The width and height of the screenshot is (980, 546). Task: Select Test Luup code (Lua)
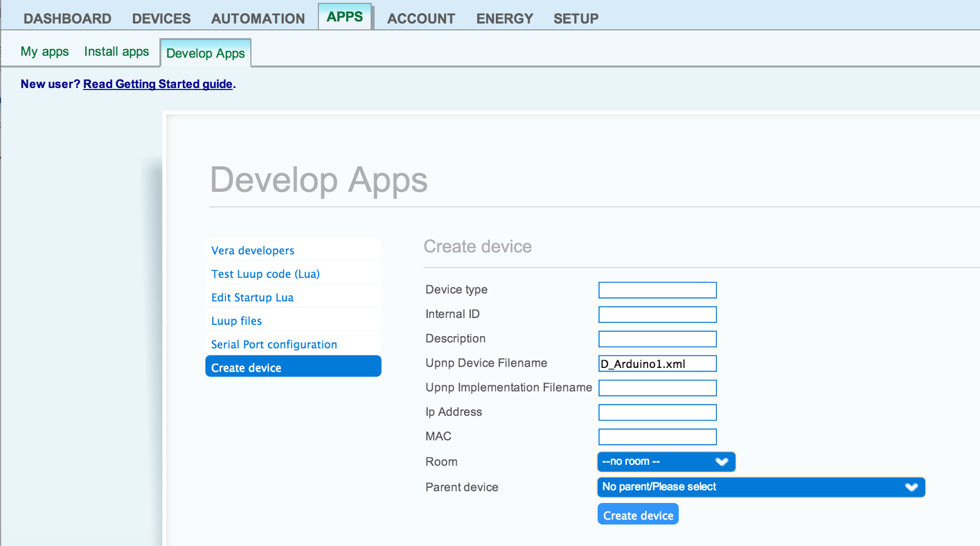[x=265, y=274]
